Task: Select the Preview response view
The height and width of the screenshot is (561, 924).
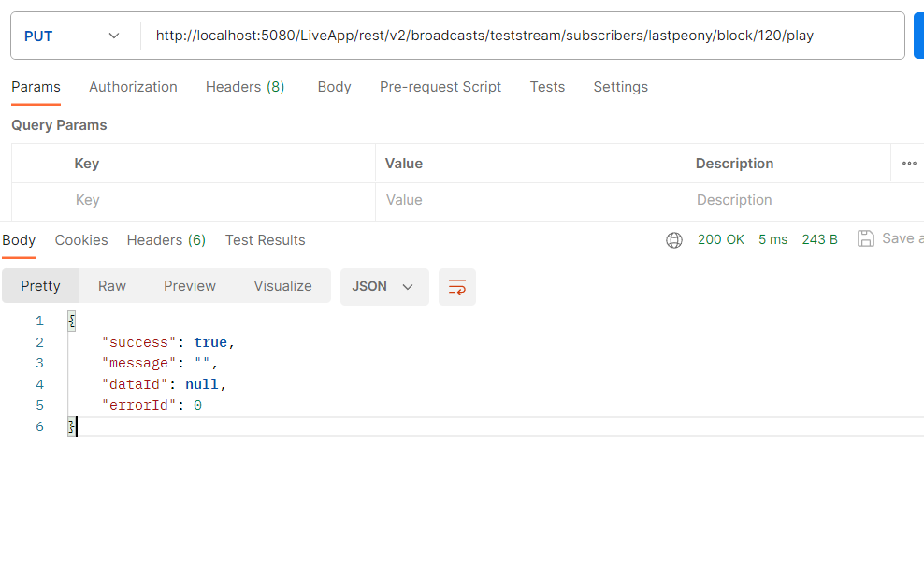Action: pyautogui.click(x=190, y=286)
